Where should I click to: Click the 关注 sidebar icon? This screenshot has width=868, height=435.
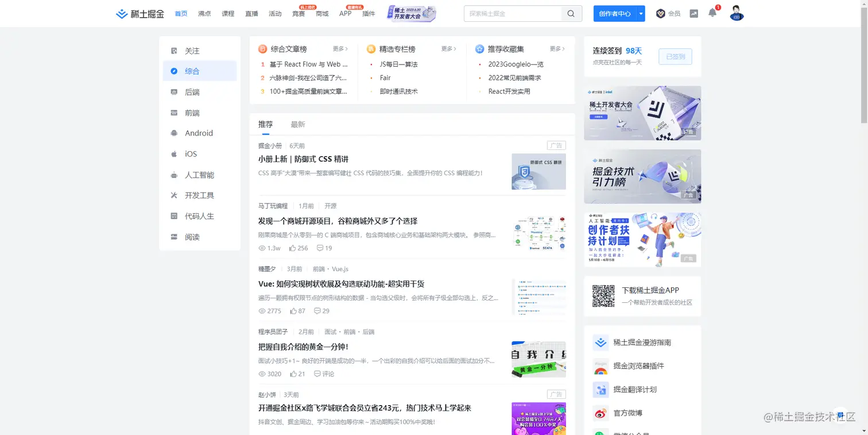pyautogui.click(x=174, y=51)
